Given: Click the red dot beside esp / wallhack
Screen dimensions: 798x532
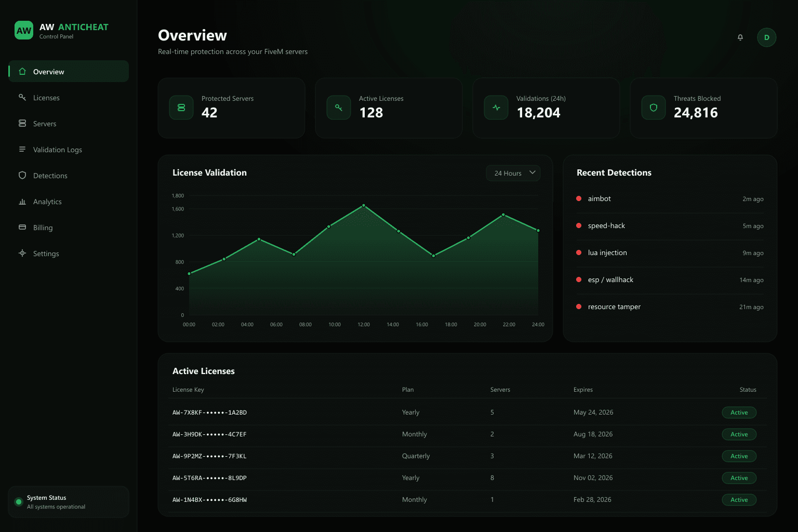Looking at the screenshot, I should tap(579, 280).
